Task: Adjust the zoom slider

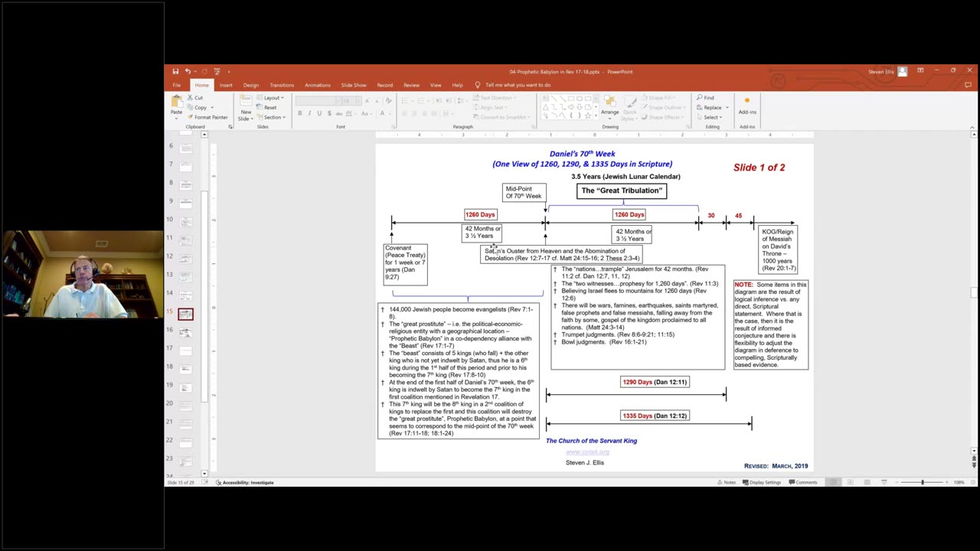Action: tap(923, 482)
